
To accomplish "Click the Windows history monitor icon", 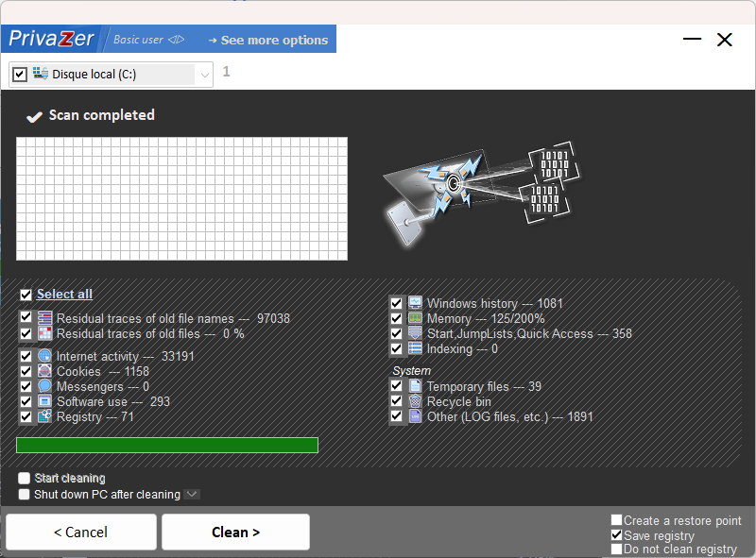I will [415, 303].
